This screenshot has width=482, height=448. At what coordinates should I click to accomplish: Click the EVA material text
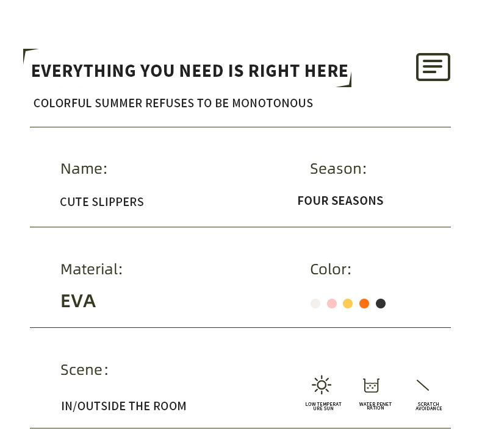click(x=78, y=301)
